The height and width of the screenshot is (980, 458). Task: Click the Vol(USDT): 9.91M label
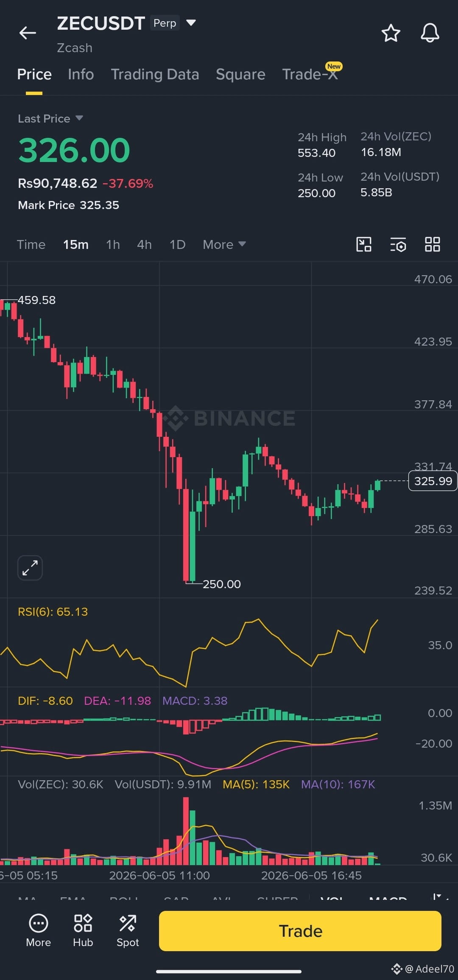click(163, 784)
